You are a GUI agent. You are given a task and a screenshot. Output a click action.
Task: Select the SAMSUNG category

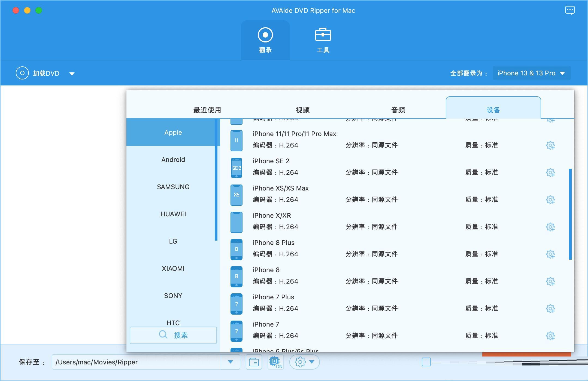(x=173, y=187)
